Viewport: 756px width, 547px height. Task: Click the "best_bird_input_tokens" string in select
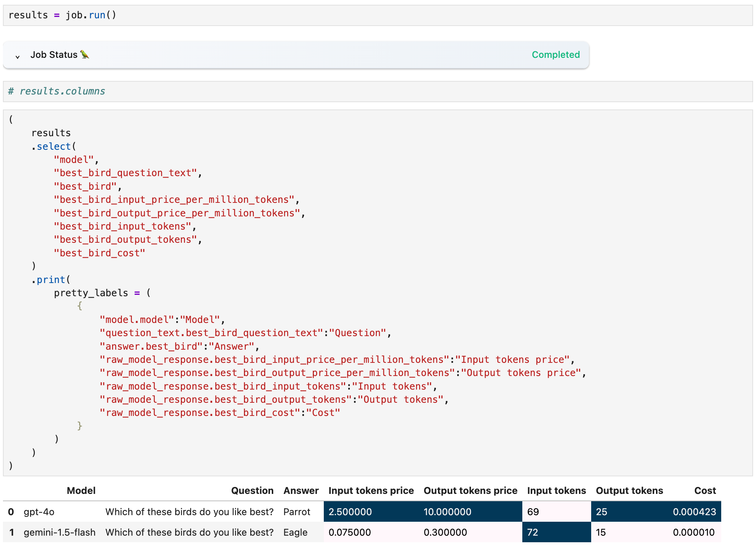(123, 226)
